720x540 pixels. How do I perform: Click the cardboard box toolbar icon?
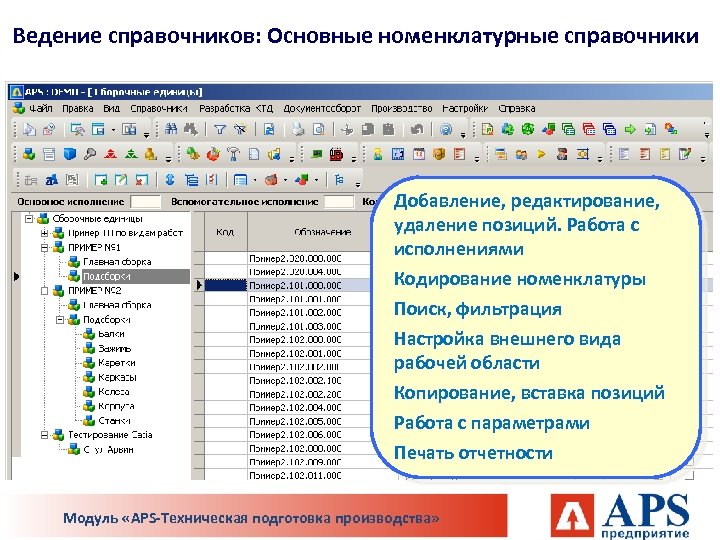439,154
